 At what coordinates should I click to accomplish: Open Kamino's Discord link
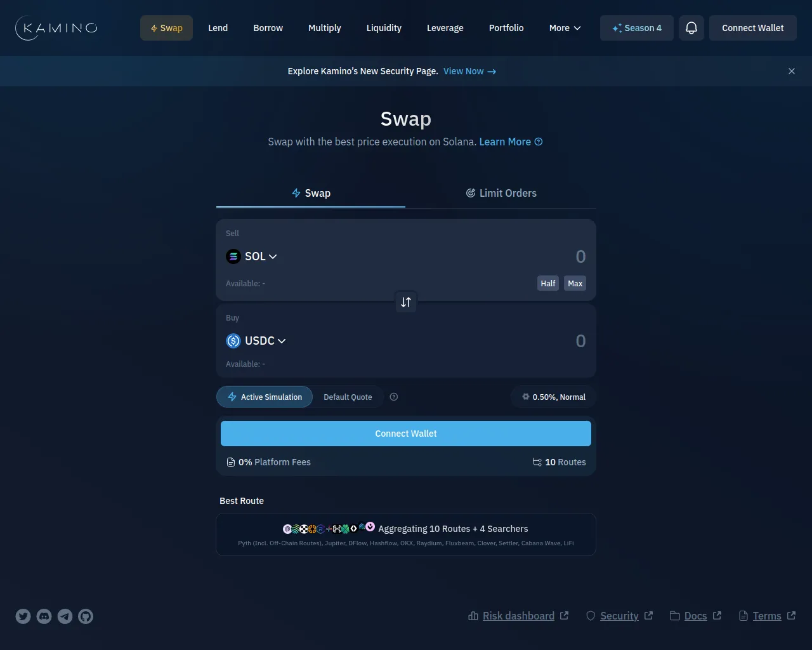[x=44, y=616]
